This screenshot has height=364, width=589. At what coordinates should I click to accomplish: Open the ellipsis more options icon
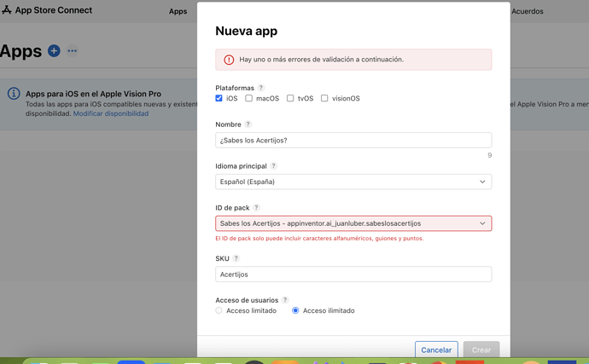coord(73,51)
